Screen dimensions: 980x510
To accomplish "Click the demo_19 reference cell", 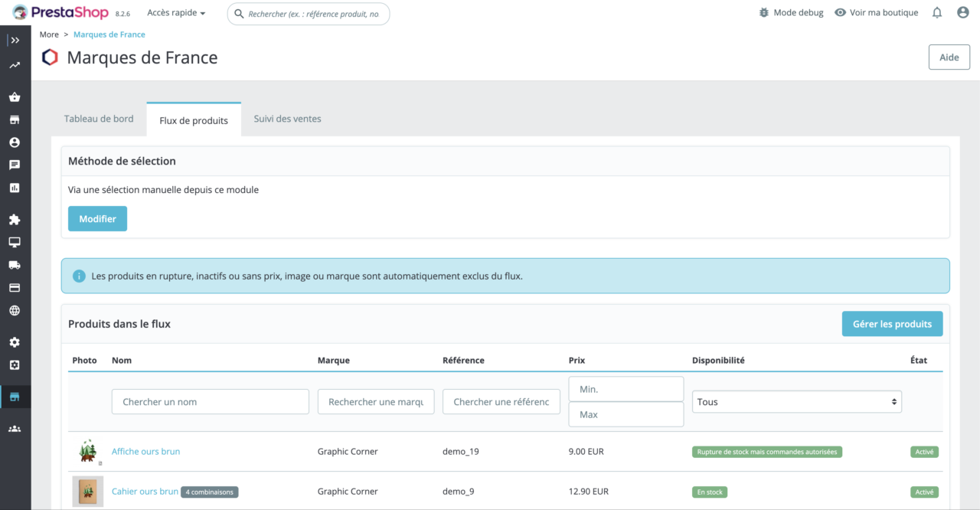I will pos(461,452).
